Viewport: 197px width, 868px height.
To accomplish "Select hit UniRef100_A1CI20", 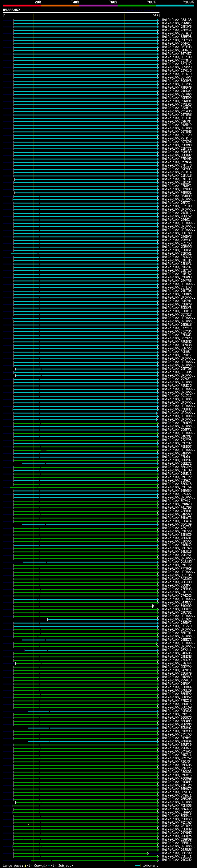I will tap(176, 785).
